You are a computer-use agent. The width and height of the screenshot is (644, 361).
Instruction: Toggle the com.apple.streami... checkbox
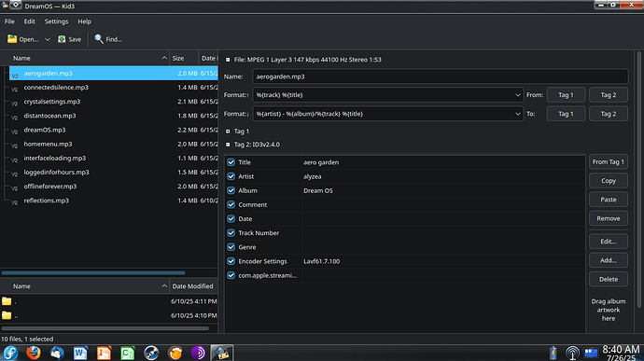tap(231, 275)
